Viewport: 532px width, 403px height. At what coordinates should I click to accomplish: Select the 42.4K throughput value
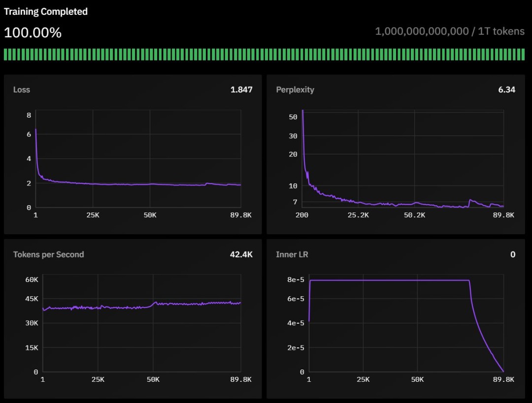[241, 254]
